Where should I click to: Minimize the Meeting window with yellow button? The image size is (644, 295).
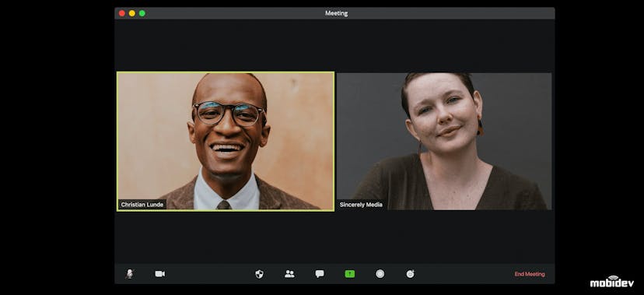click(132, 13)
